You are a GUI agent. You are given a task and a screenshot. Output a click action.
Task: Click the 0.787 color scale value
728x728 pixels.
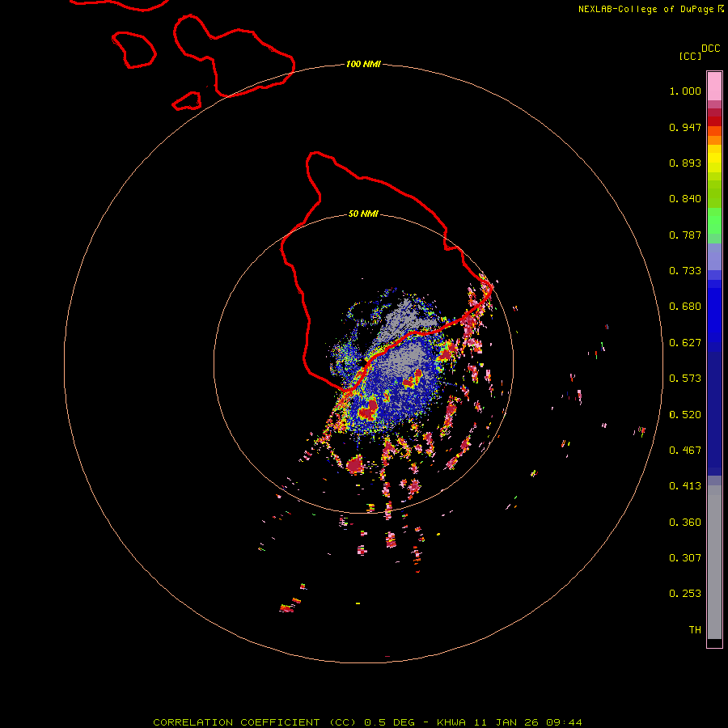tap(685, 235)
